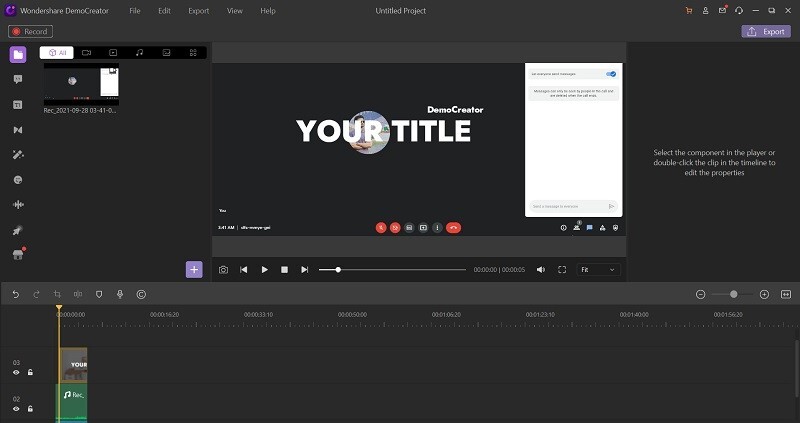Open the Cursor effects panel
Image resolution: width=800 pixels, height=423 pixels.
coord(18,230)
